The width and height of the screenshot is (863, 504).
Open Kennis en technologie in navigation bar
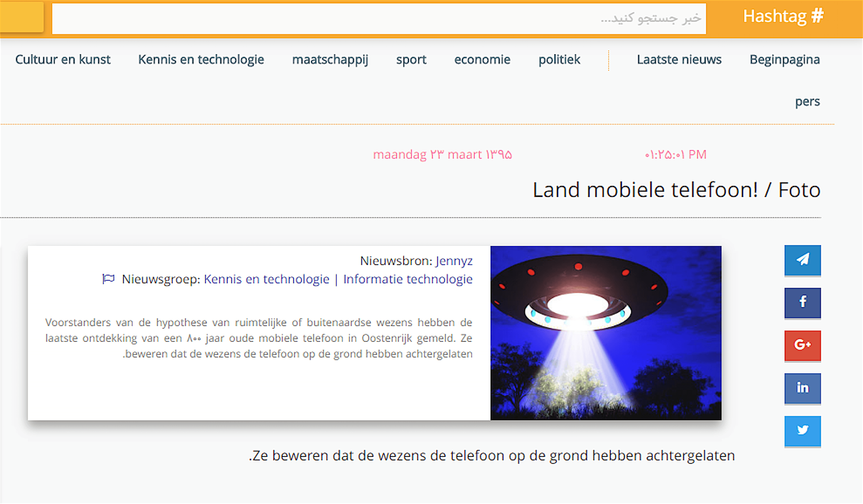click(x=201, y=60)
